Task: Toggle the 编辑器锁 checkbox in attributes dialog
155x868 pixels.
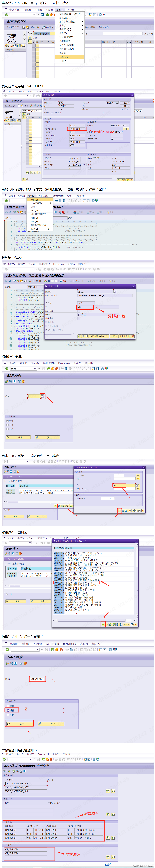Action: point(46,322)
